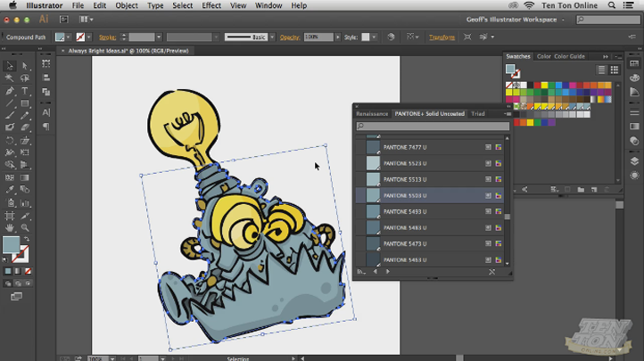Viewport: 644px width, 361px height.
Task: Select the Pen tool
Action: click(10, 91)
